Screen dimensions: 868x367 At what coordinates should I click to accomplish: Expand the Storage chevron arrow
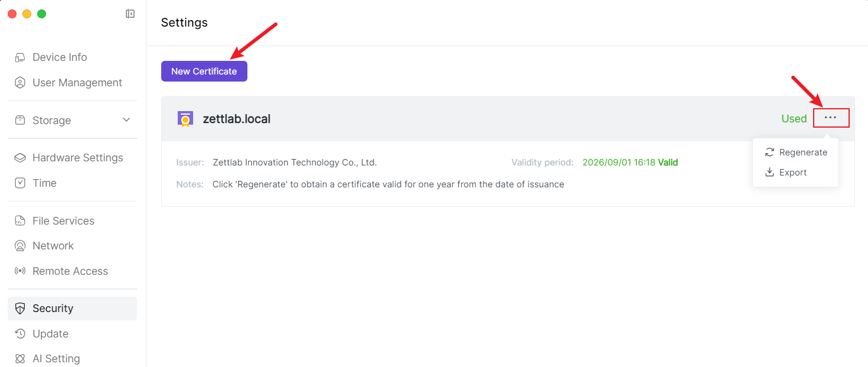(x=126, y=120)
